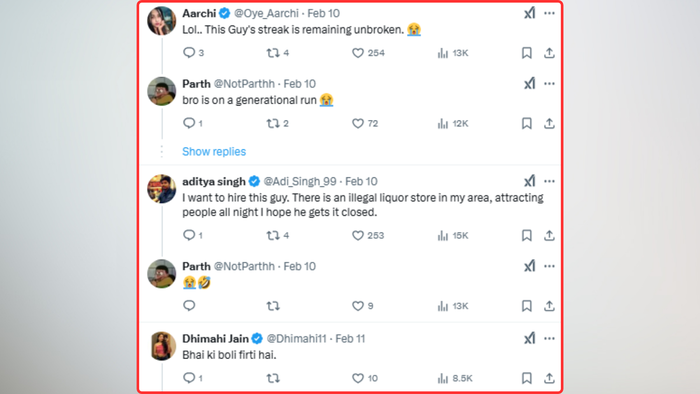Open Grok icon on Aarchi's tweet

coord(529,13)
